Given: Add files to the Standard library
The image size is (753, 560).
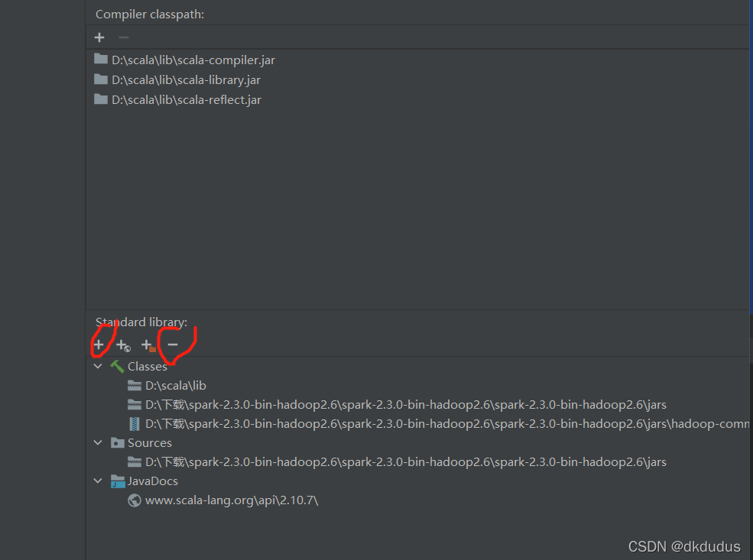Looking at the screenshot, I should coord(99,345).
